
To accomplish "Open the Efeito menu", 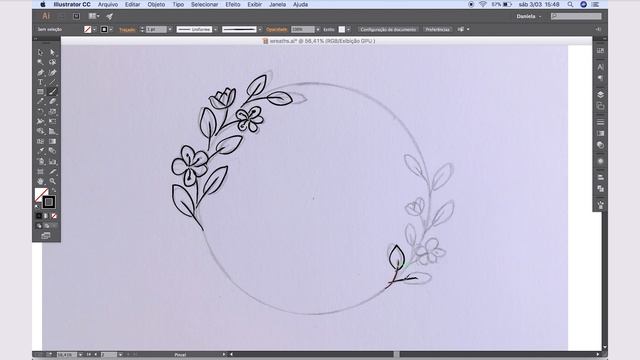I will pos(233,4).
